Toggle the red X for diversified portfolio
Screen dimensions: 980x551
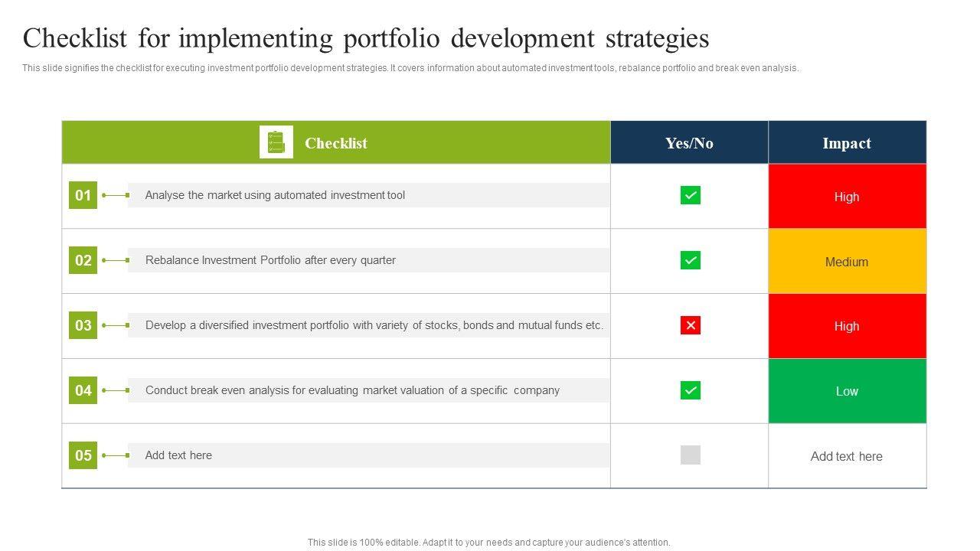tap(690, 325)
